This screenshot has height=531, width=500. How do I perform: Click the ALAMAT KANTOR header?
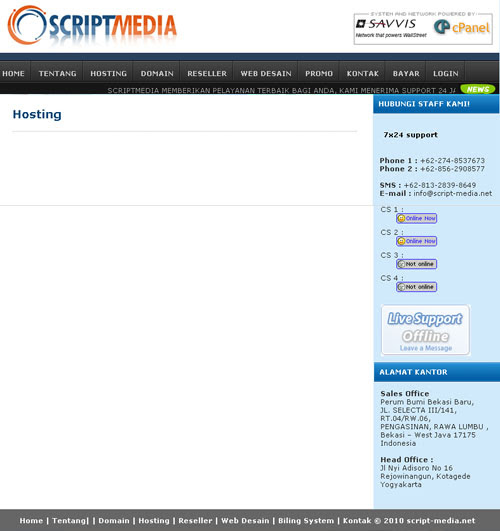pos(413,372)
